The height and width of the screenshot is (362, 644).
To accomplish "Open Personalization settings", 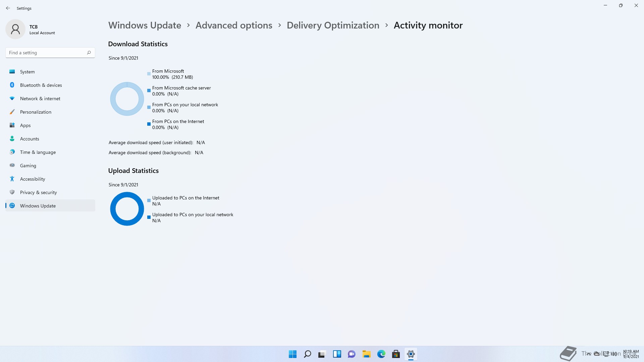I will pyautogui.click(x=50, y=112).
